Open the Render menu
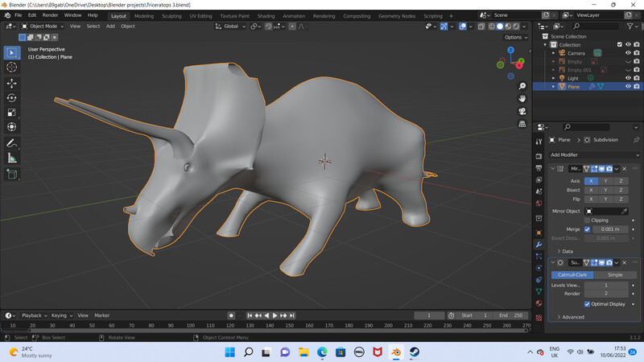 point(50,15)
